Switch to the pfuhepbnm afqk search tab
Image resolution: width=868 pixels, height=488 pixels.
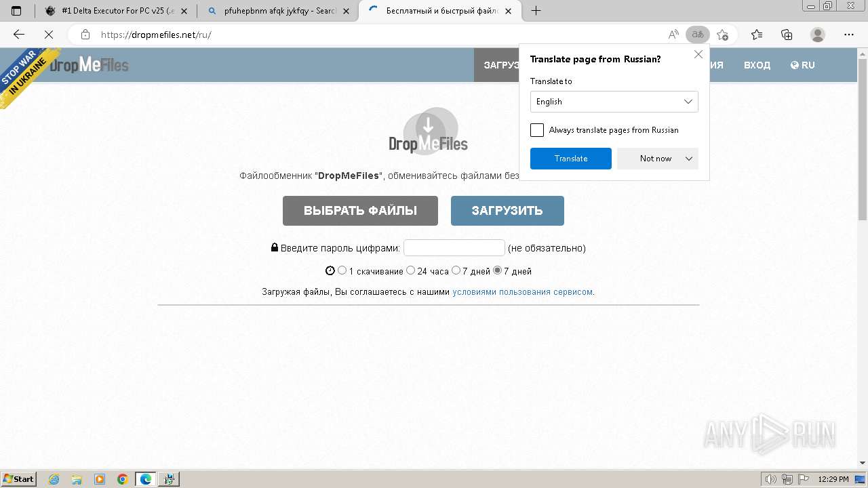(x=279, y=11)
